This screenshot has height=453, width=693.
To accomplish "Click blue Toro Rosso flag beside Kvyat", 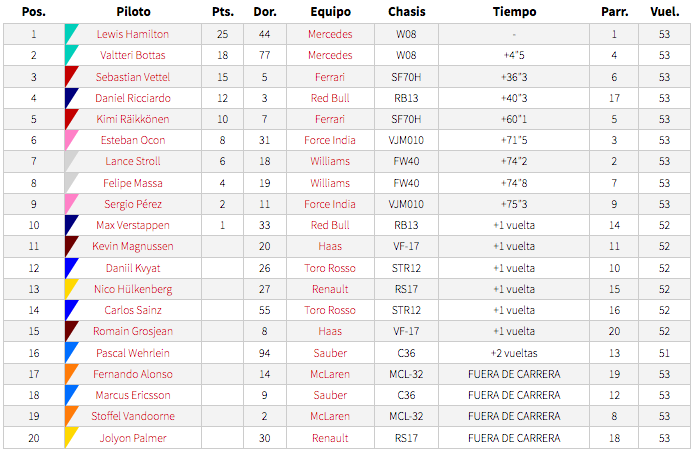I will (71, 268).
